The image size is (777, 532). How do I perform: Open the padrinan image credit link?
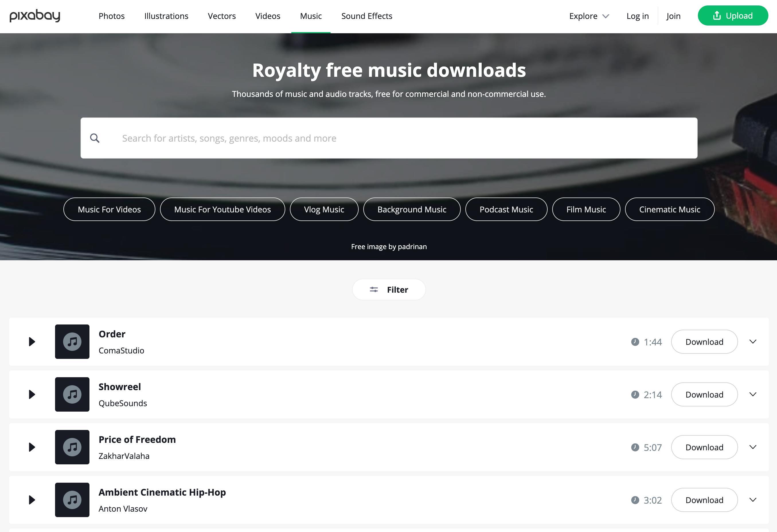click(412, 247)
